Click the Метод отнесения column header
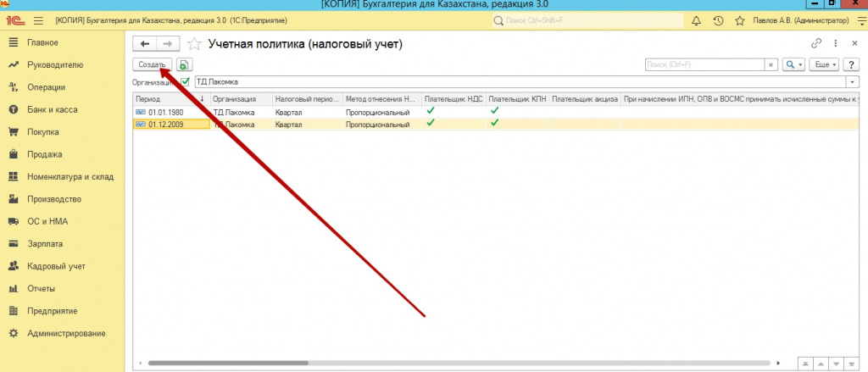Image resolution: width=868 pixels, height=372 pixels. 382,99
